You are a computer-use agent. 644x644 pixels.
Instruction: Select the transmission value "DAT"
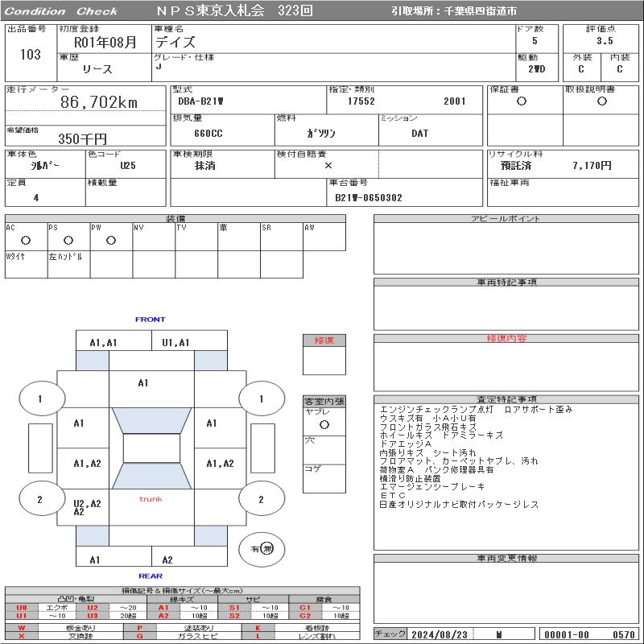(419, 134)
